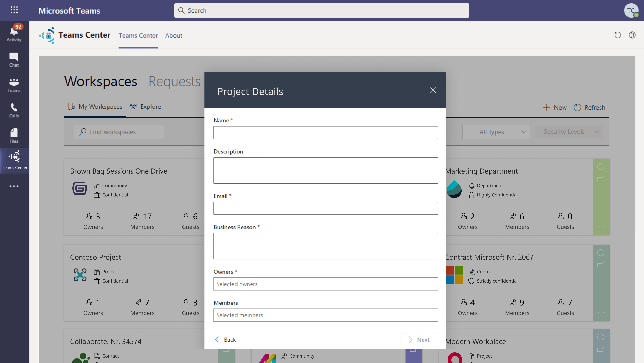Open Modern Workplace external link icon
This screenshot has height=363, width=644.
[x=601, y=349]
